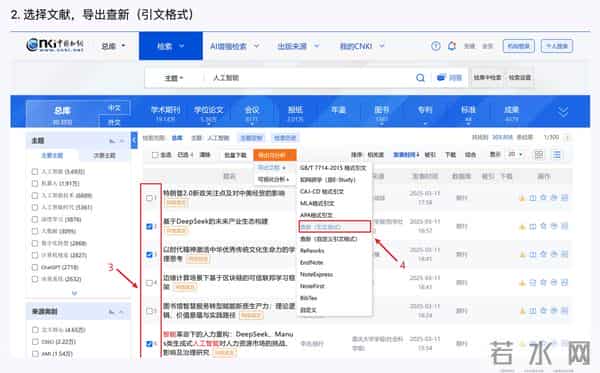Click the magnifier search icon
Image resolution: width=600 pixels, height=373 pixels.
[x=420, y=78]
